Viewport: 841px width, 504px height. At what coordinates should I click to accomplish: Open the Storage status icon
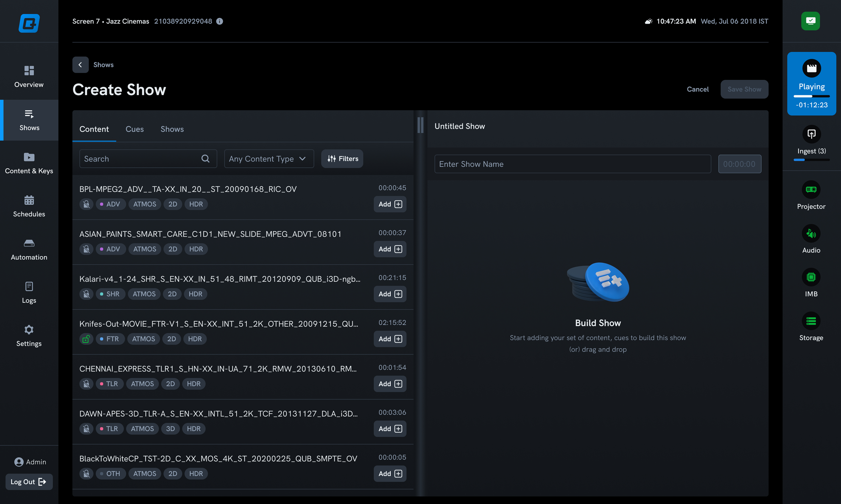[811, 321]
